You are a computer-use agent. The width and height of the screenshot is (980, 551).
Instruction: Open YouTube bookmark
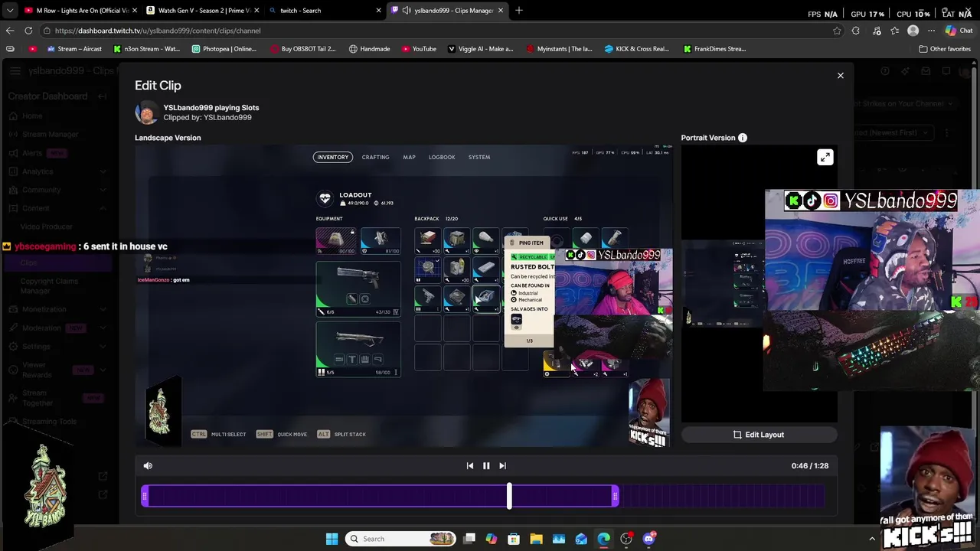click(x=419, y=48)
